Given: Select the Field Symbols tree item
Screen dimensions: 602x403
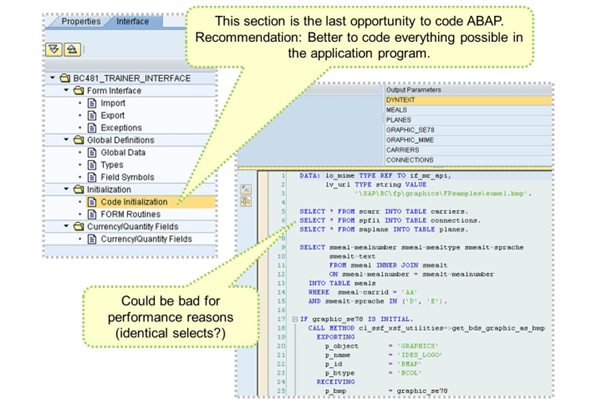Looking at the screenshot, I should click(x=128, y=176).
